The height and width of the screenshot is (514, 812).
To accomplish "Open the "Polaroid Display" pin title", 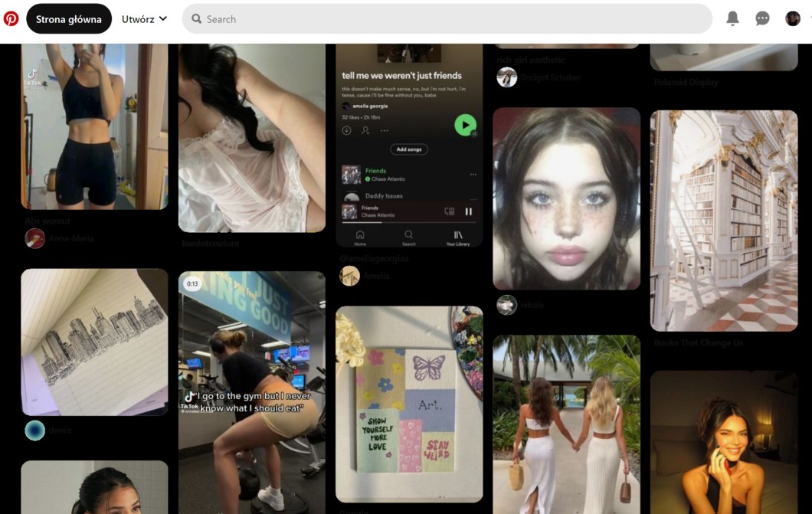I will click(686, 82).
